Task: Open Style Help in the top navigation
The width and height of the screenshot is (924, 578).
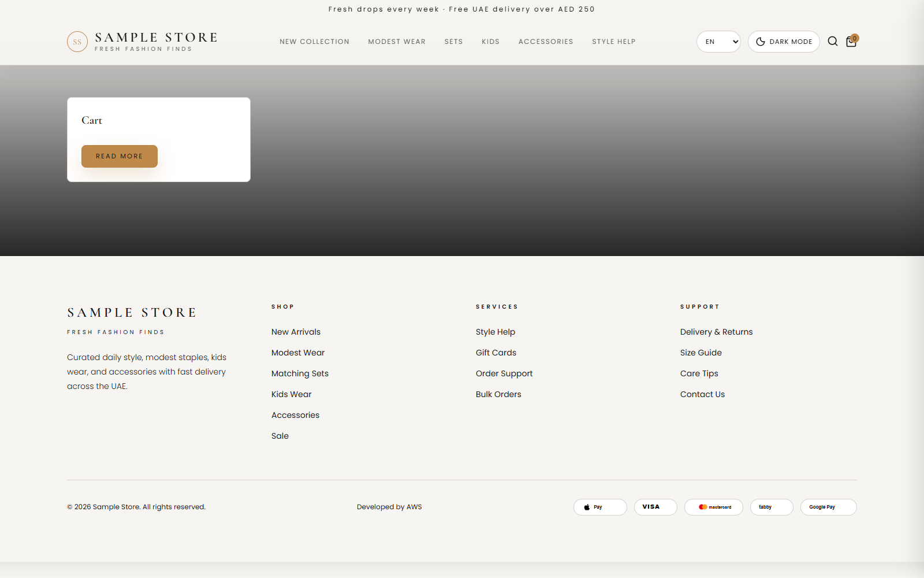Action: coord(613,42)
